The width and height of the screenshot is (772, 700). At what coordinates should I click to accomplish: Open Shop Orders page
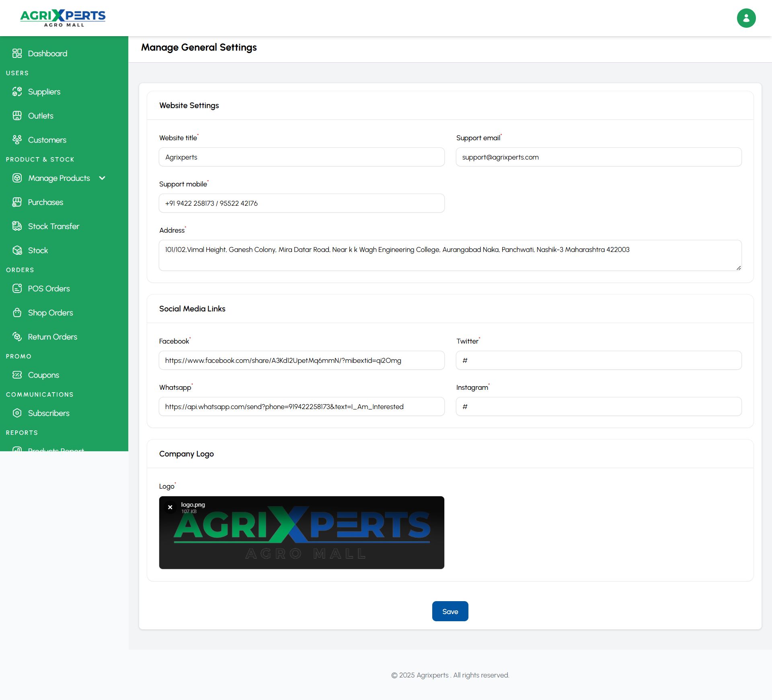[x=50, y=313]
